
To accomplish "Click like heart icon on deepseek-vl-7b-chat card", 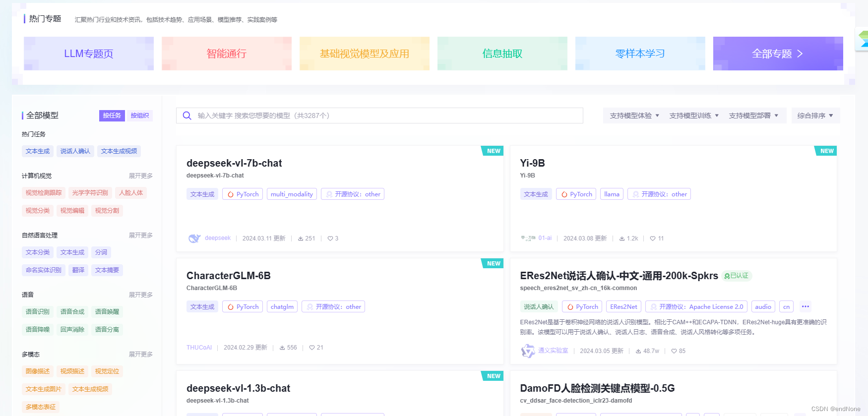I will tap(330, 238).
